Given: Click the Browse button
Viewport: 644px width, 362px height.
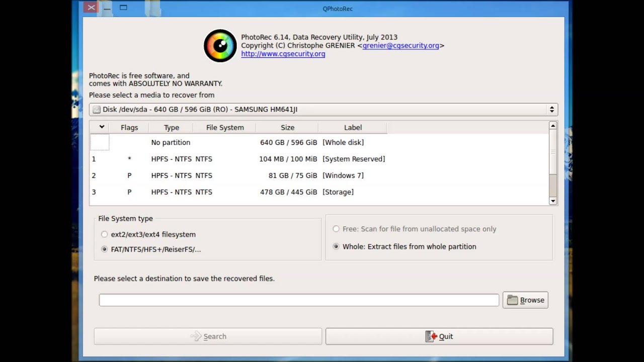Looking at the screenshot, I should [525, 300].
